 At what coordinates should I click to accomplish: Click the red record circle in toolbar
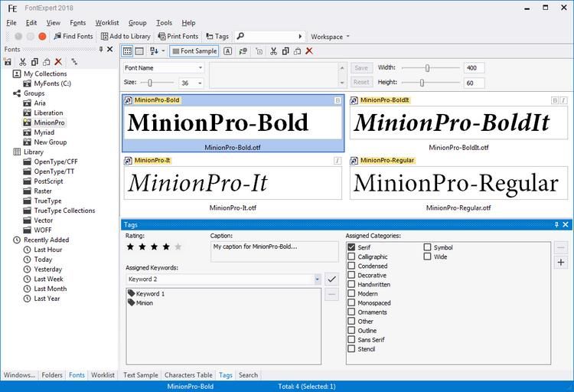point(42,36)
